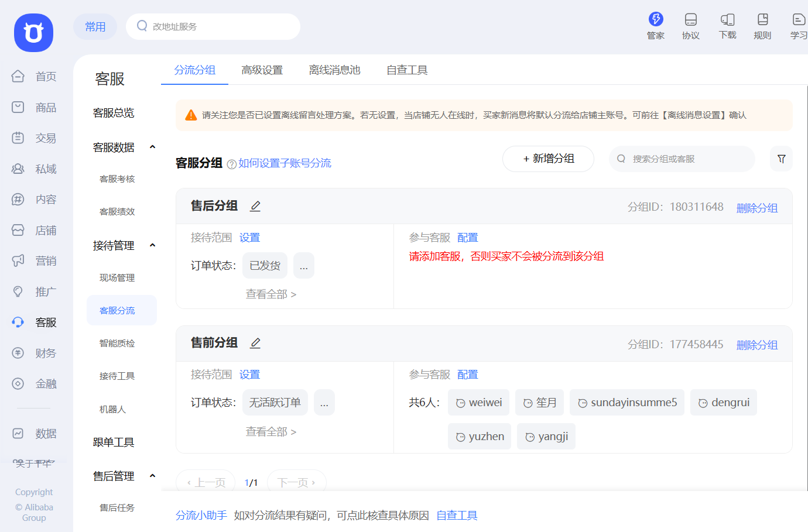The width and height of the screenshot is (808, 532).
Task: Switch to the 高级设置 tab
Action: 262,70
